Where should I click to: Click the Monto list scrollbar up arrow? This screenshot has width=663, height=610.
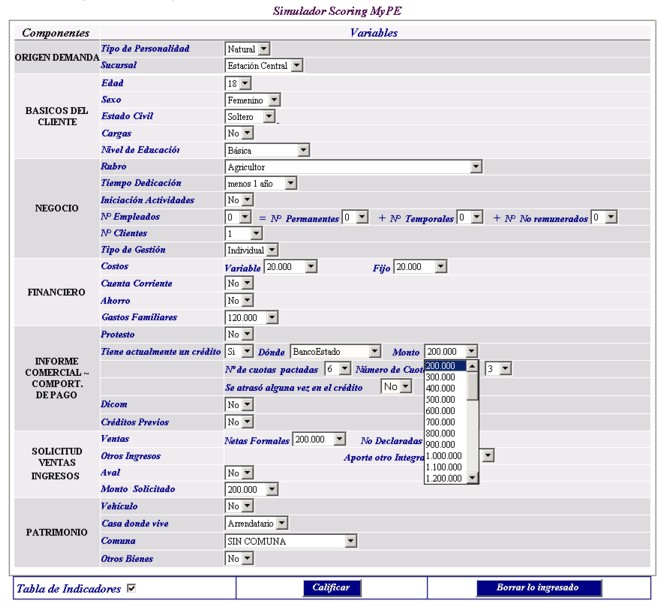pos(472,366)
